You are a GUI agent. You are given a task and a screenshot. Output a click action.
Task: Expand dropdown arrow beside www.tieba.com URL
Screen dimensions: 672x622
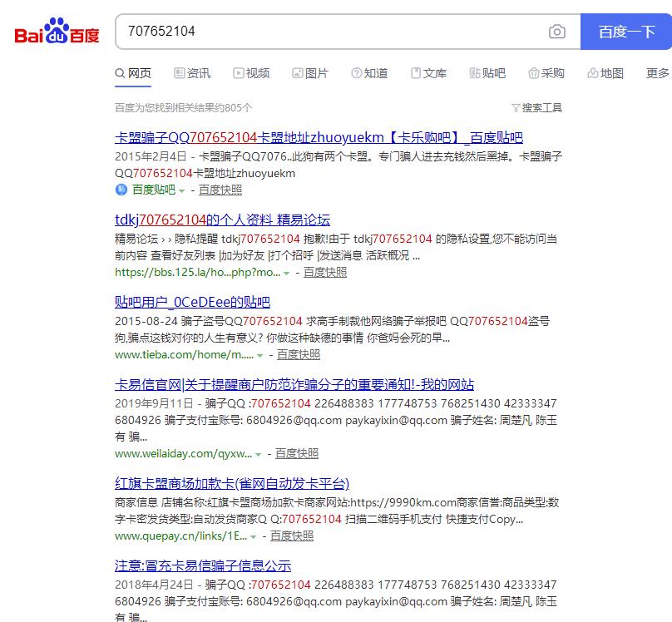click(259, 356)
